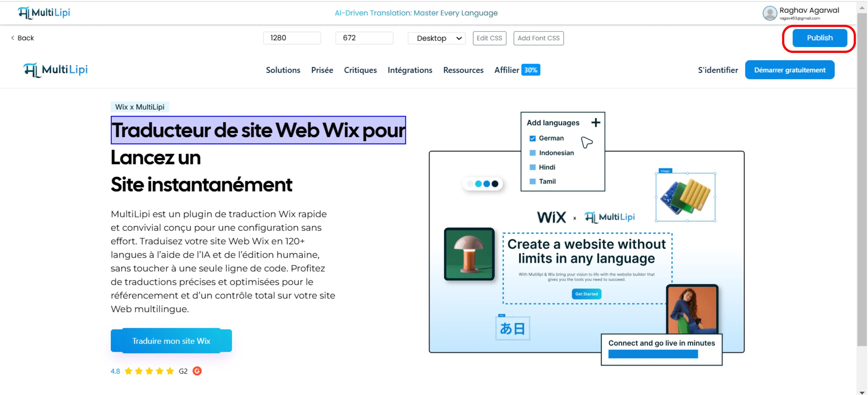
Task: Click the Back arrow chevron icon
Action: click(x=13, y=38)
